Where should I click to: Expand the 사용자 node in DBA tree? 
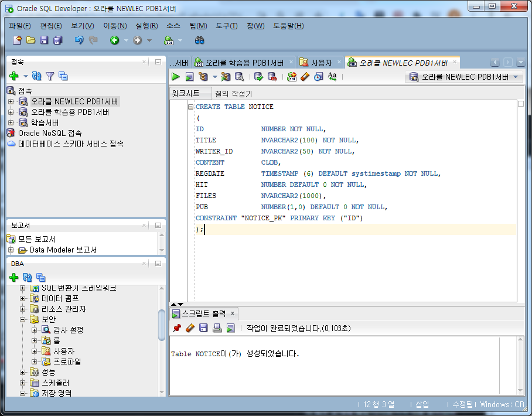click(34, 351)
